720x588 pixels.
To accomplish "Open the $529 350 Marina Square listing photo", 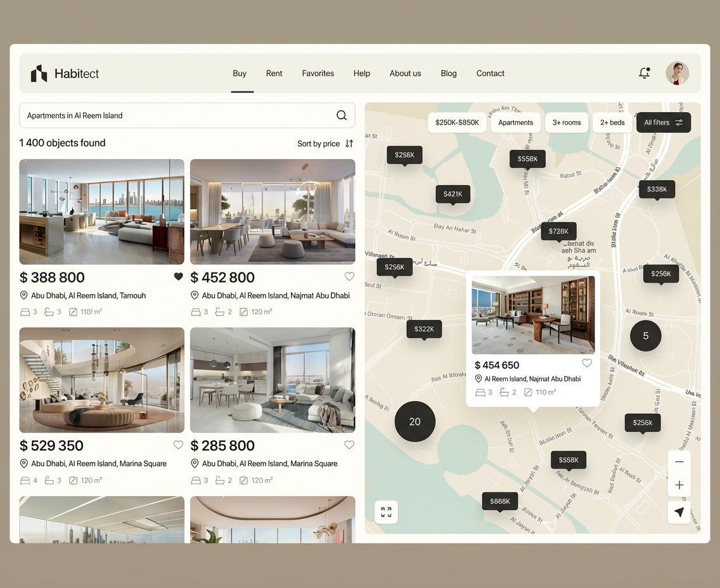I will [x=102, y=380].
